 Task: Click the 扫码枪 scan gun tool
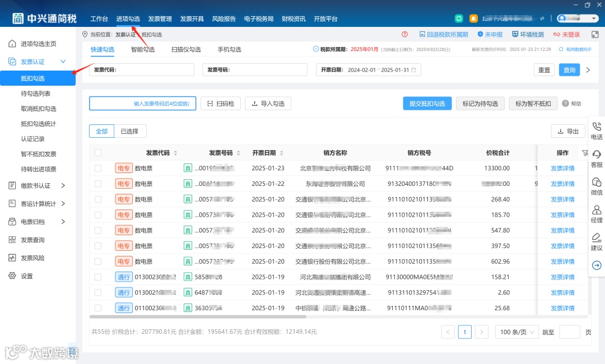tap(220, 103)
